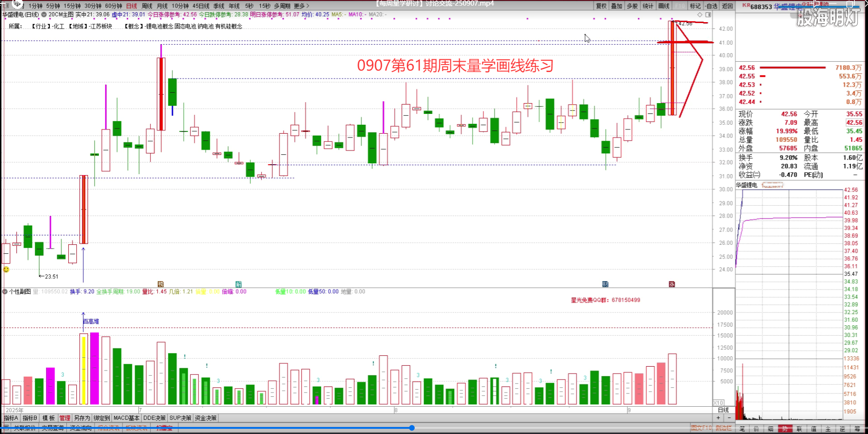868x434 pixels.
Task: Select the 势 tab in the bottom right
Action: click(x=785, y=428)
